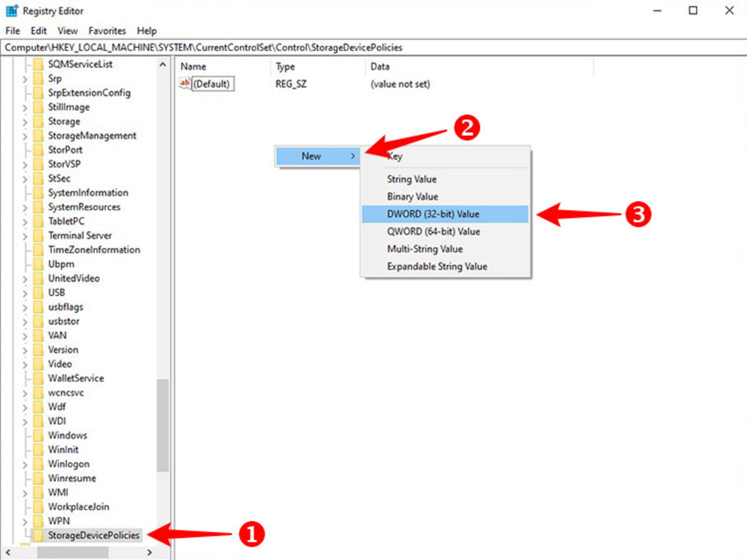Expand the StorageManagement tree node
Screen dimensions: 747x560
coord(25,136)
